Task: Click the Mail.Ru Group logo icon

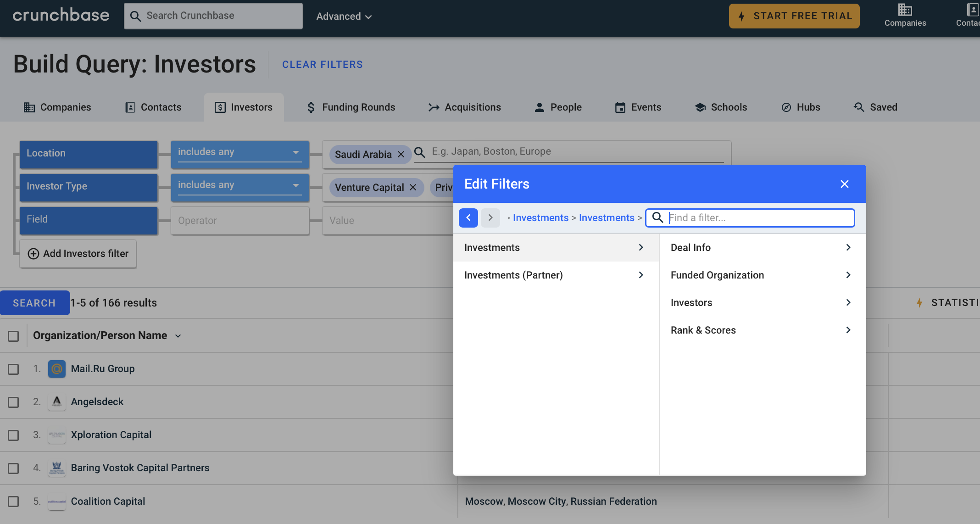Action: tap(57, 369)
